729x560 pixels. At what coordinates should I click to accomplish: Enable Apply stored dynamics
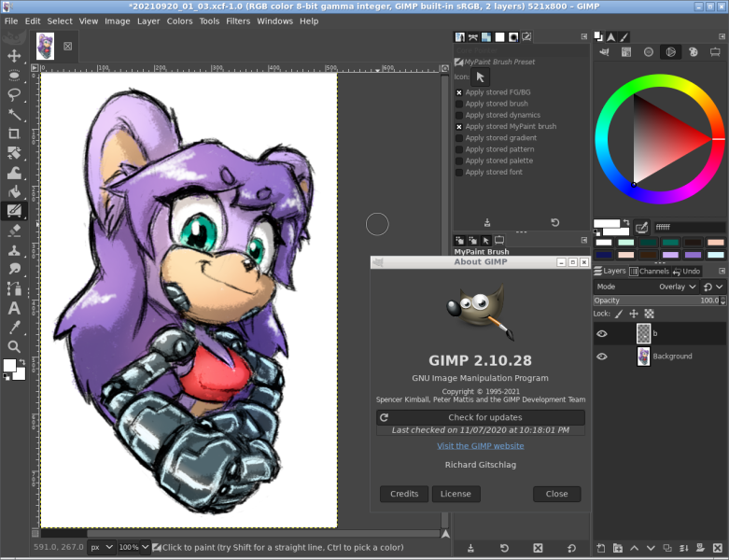point(459,115)
